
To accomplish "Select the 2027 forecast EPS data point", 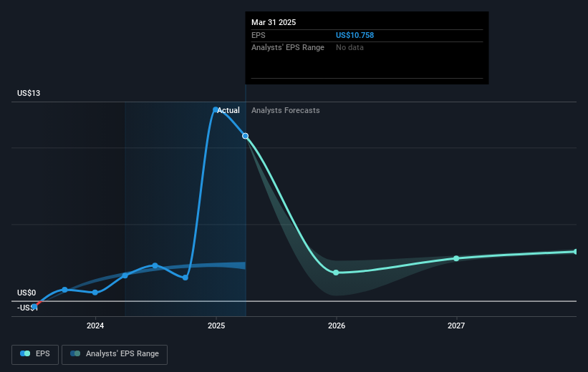I will point(456,258).
